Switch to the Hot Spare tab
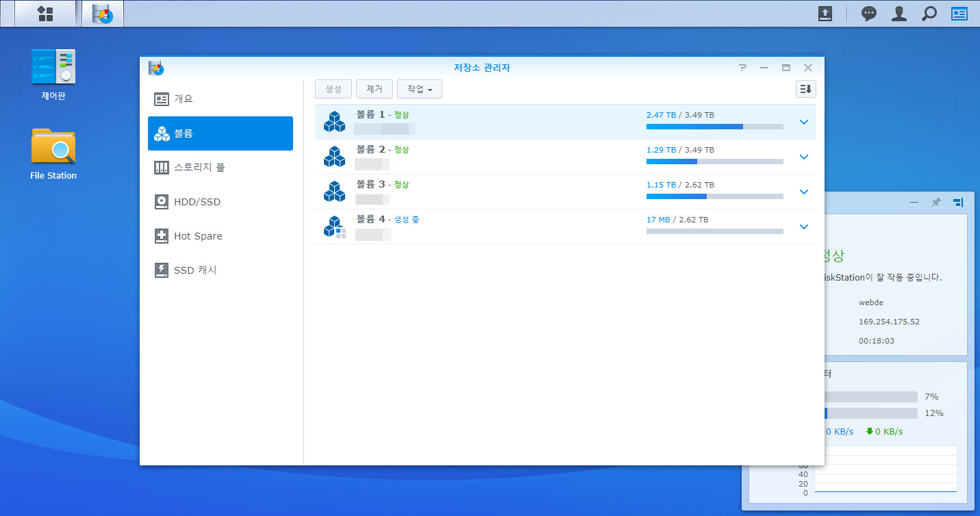This screenshot has height=516, width=980. coord(221,236)
